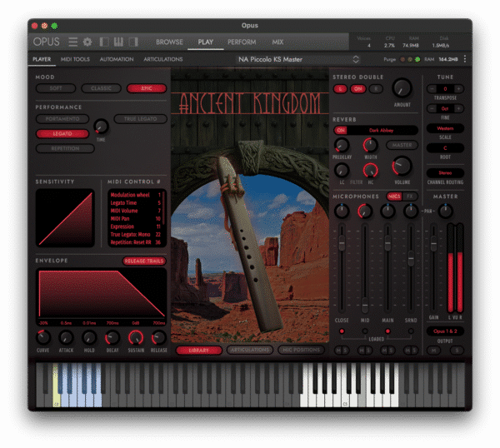Viewport: 500px width, 448px height.
Task: Toggle the left panel layout icon
Action: click(x=104, y=42)
